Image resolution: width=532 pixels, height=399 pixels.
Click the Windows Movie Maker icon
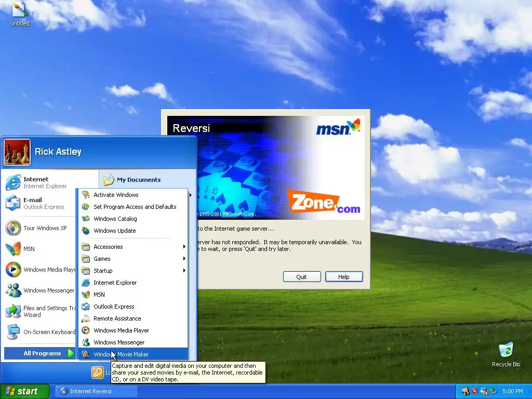pos(86,354)
